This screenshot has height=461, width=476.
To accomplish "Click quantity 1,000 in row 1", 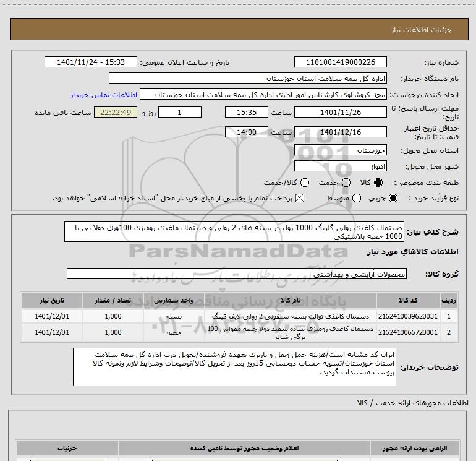I will pyautogui.click(x=113, y=316).
